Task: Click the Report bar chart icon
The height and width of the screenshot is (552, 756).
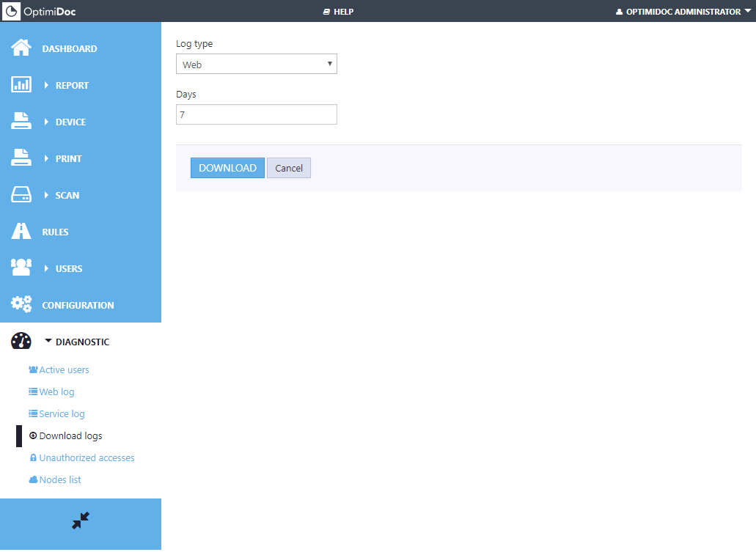Action: point(21,85)
